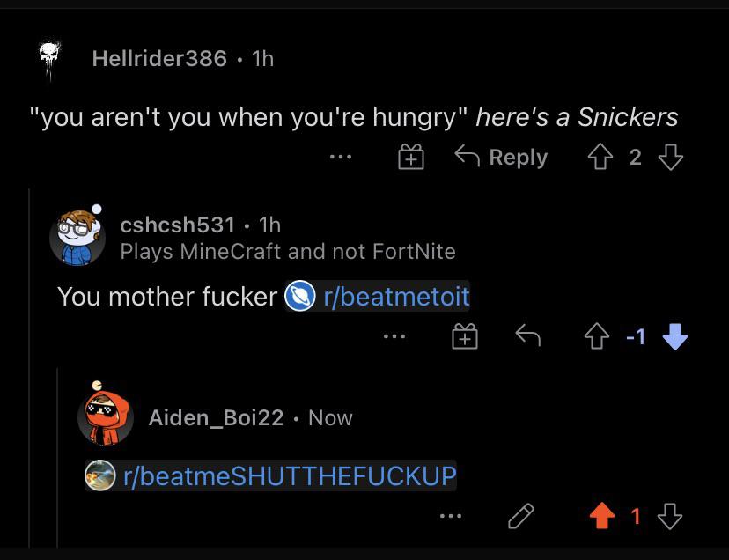Viewport: 729px width, 560px height.
Task: Give an award to Hellrider386's comment
Action: pos(411,156)
